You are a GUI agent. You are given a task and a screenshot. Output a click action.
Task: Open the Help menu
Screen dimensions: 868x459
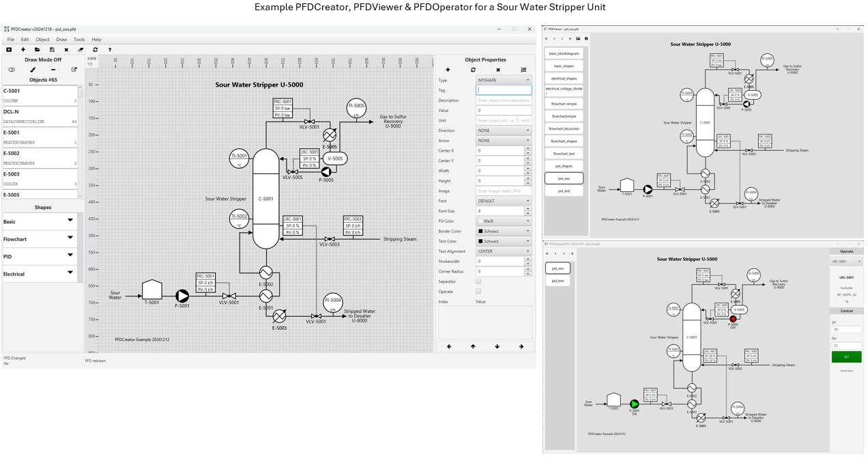[96, 40]
